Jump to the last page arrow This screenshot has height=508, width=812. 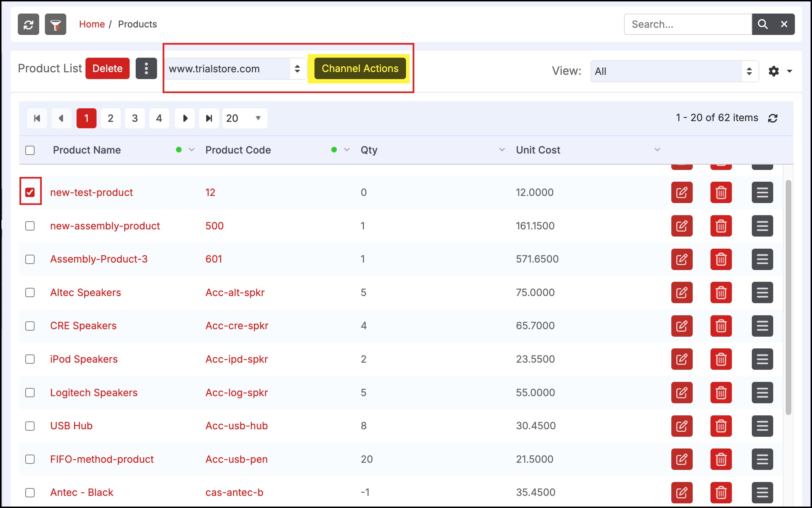tap(209, 118)
